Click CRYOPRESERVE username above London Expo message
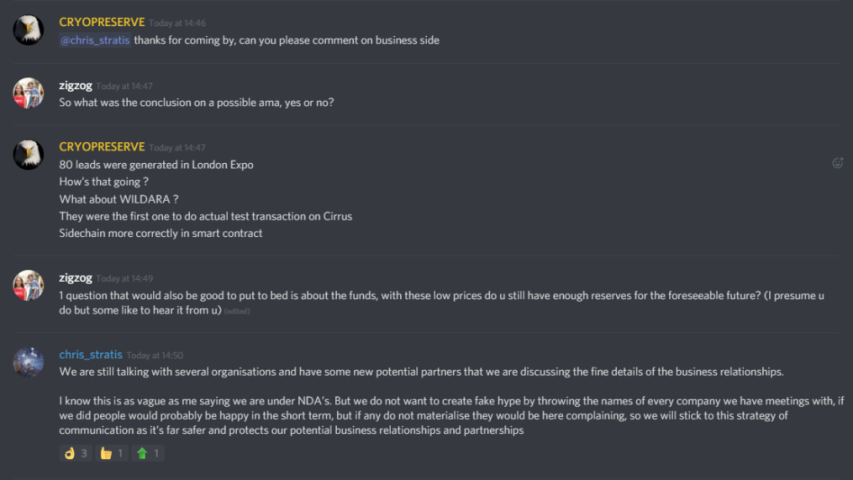The height and width of the screenshot is (480, 853). tap(102, 147)
